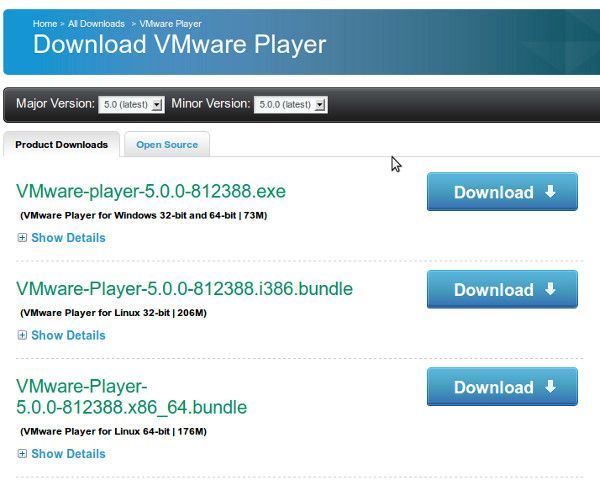Expand Show Details for the x86_64 bundle
600x480 pixels.
pos(67,454)
